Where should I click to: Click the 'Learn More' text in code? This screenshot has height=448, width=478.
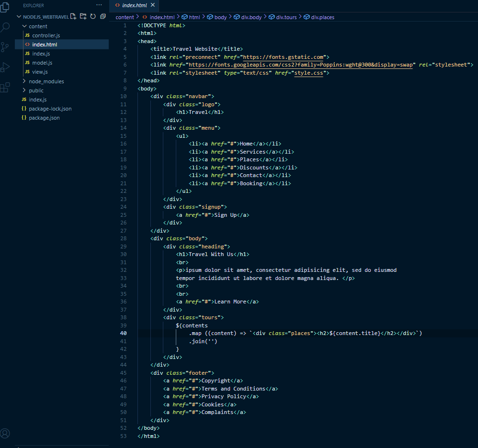230,302
